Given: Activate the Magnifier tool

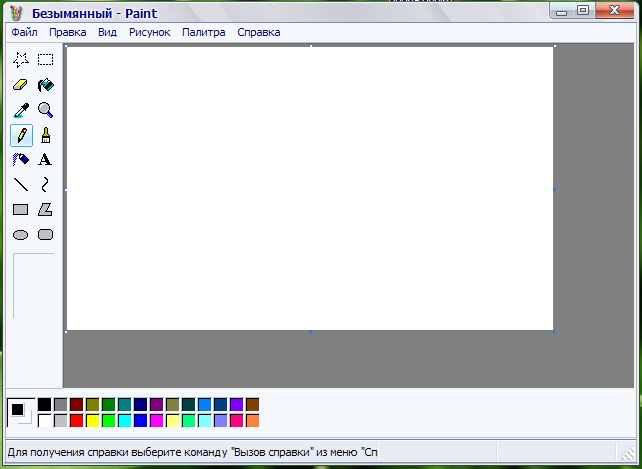Looking at the screenshot, I should (45, 110).
